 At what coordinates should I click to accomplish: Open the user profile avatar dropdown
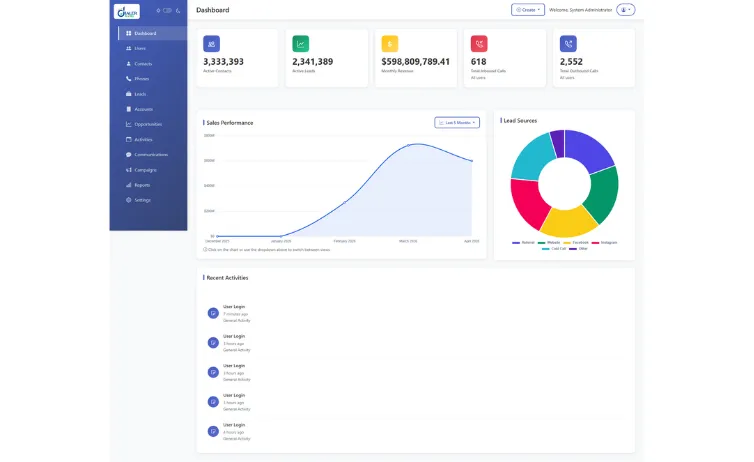626,10
